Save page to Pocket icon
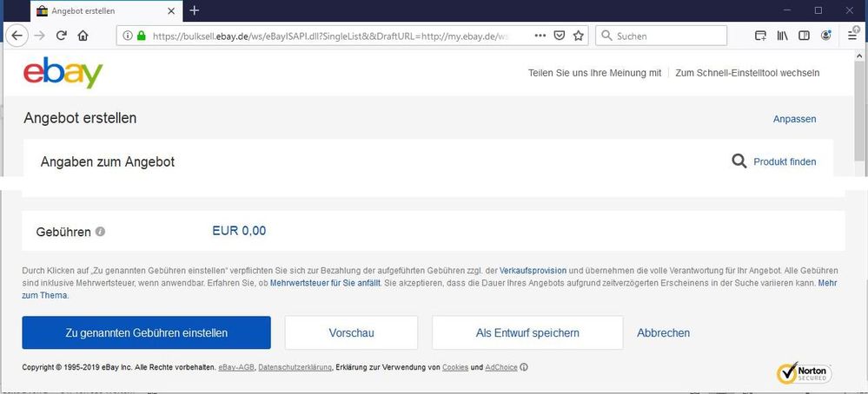The image size is (868, 394). pos(560,36)
